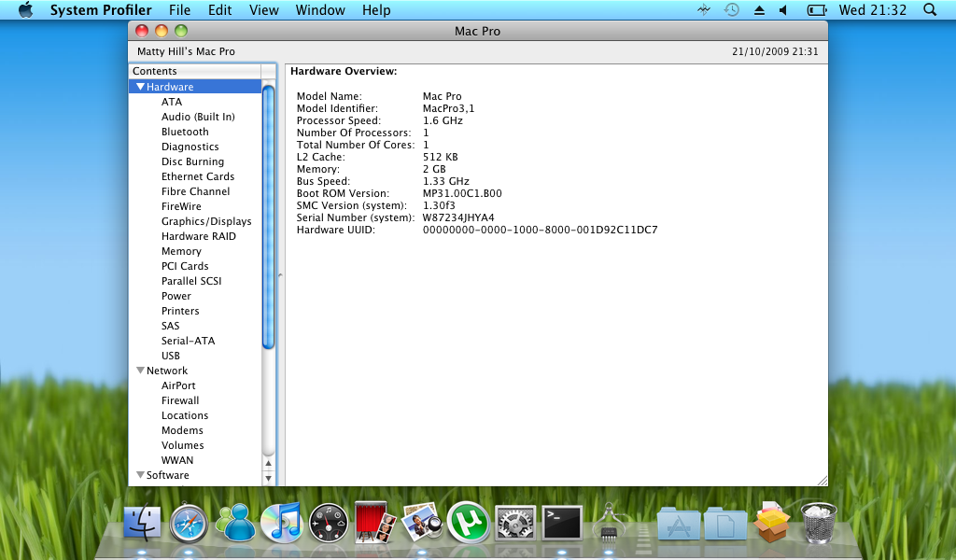The height and width of the screenshot is (560, 956).
Task: Select Power in the sidebar
Action: pyautogui.click(x=176, y=296)
